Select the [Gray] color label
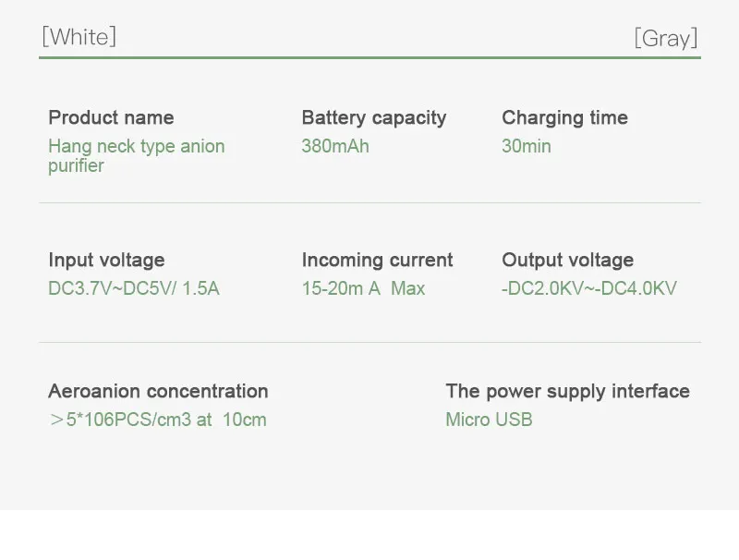This screenshot has height=560, width=739. pyautogui.click(x=665, y=38)
